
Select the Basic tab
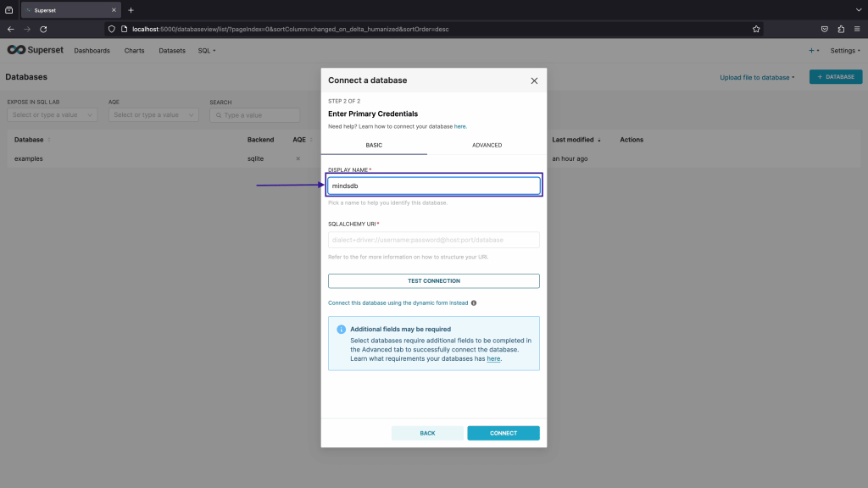[x=374, y=145]
